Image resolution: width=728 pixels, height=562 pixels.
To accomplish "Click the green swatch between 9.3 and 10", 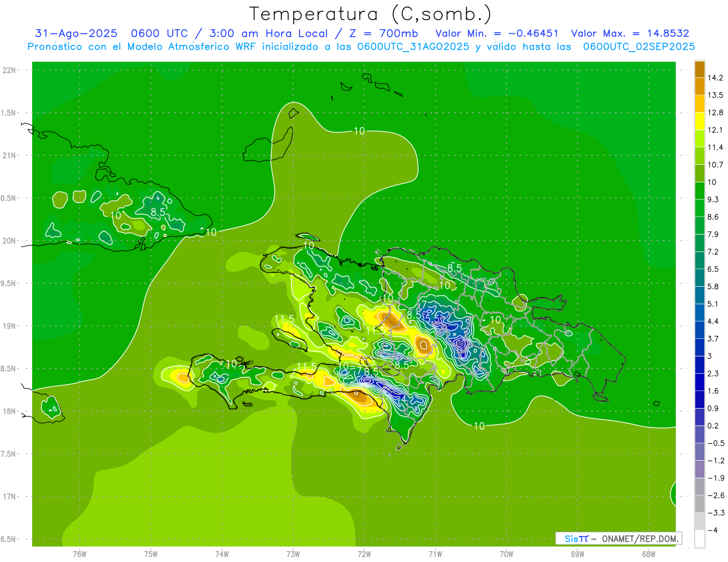I will pos(700,191).
